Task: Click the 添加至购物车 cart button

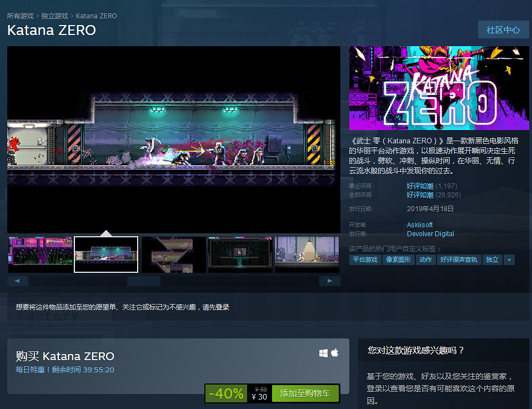Action: 305,393
